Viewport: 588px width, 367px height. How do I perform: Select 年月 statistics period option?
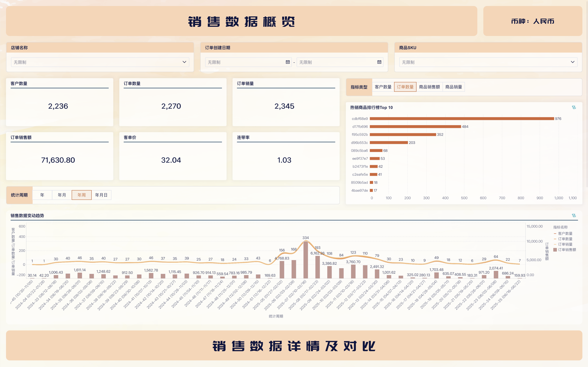pos(62,195)
